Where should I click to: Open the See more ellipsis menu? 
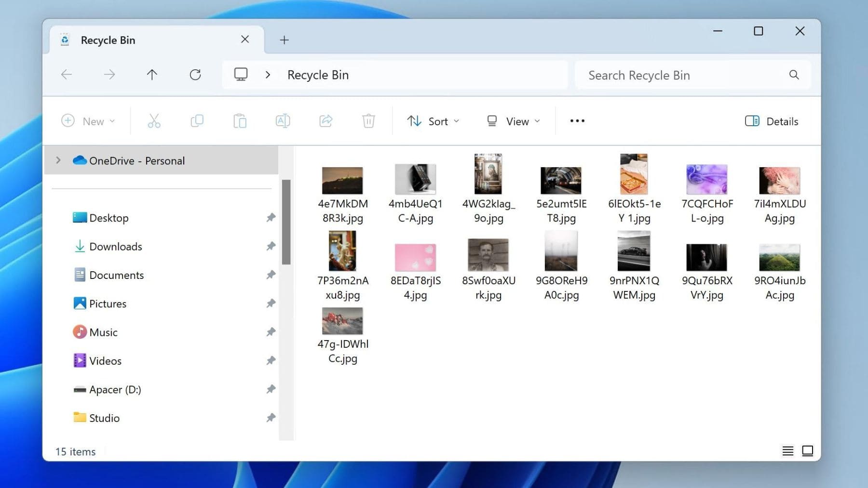point(577,121)
